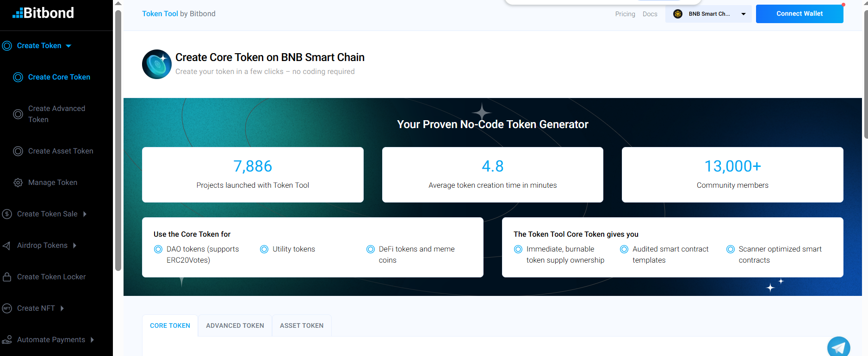Click the Immediate, burnable token supply bullet icon
Screen dimensions: 868x356
tap(518, 249)
